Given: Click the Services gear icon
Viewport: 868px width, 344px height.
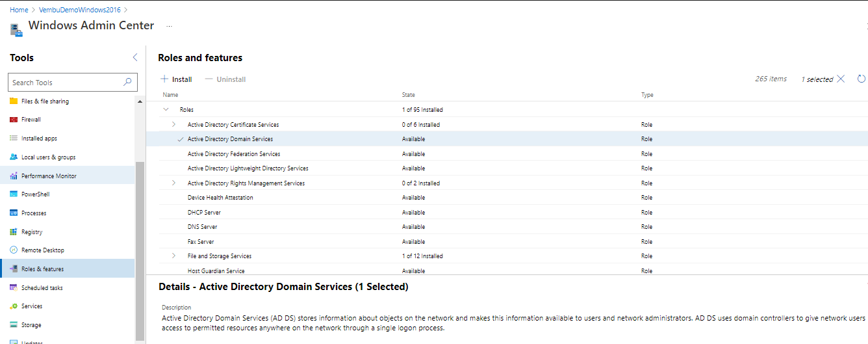Looking at the screenshot, I should pyautogui.click(x=14, y=306).
